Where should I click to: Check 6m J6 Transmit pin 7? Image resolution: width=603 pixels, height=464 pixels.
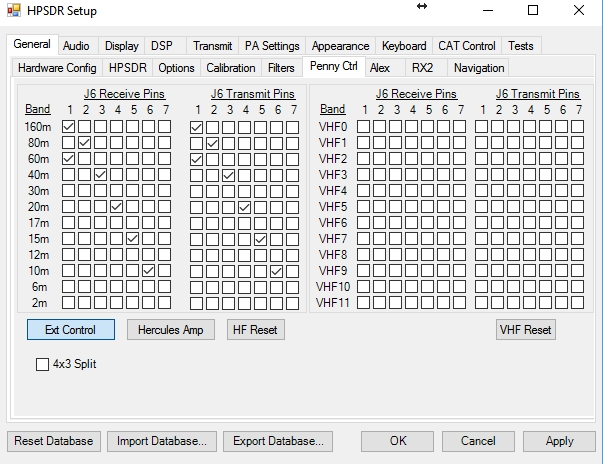pos(293,288)
